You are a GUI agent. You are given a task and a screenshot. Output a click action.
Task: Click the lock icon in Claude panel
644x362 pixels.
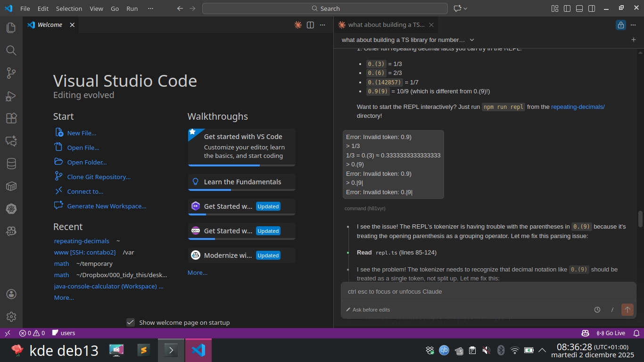[x=621, y=25]
